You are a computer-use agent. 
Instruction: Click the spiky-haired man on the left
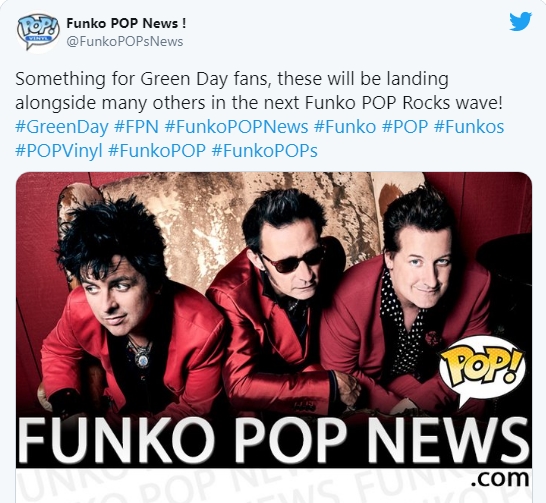pos(125,306)
